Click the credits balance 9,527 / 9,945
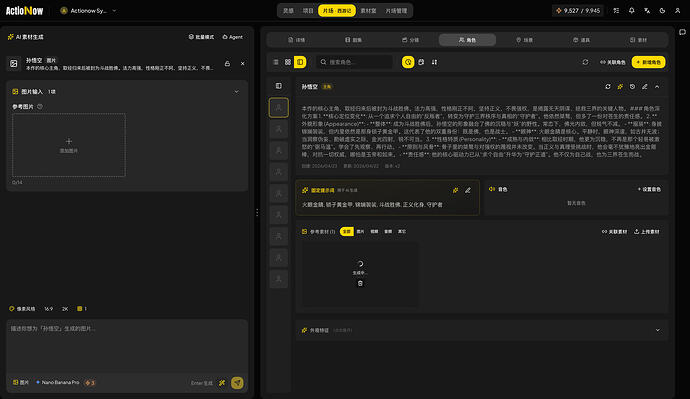Screen dimensions: 690x399 [578, 11]
